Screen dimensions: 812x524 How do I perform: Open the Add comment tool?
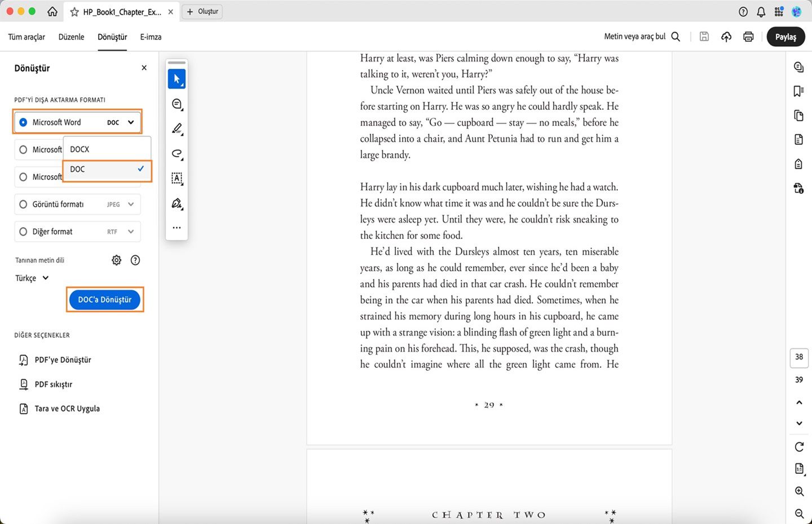(x=176, y=104)
